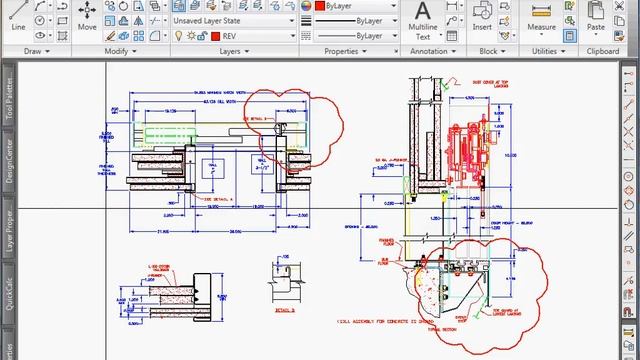Viewport: 640px width, 360px height.
Task: Activate the Move tool
Action: [87, 16]
